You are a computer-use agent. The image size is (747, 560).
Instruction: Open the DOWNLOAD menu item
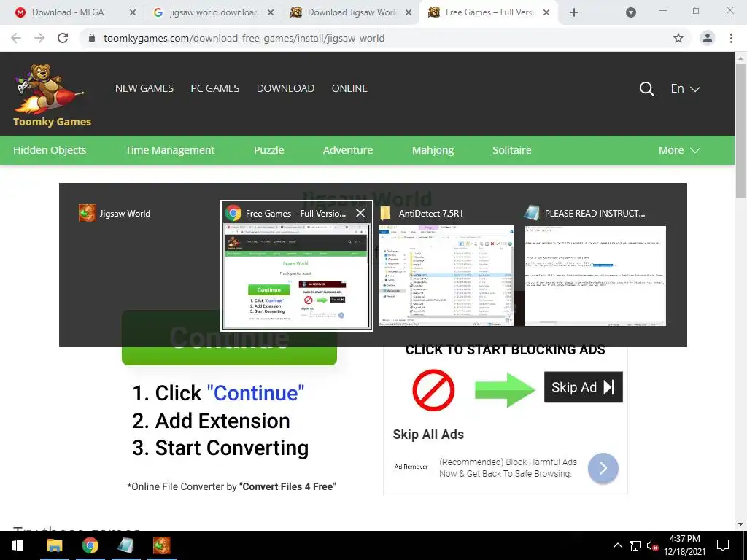coord(285,88)
